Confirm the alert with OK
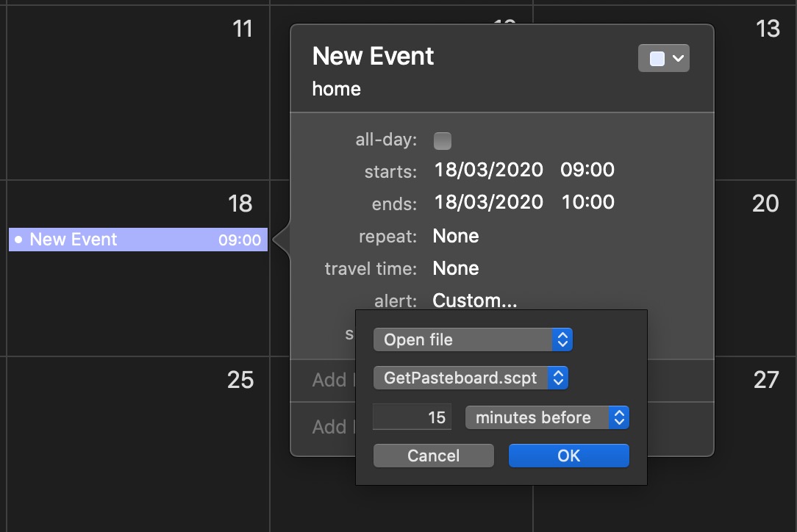This screenshot has width=797, height=532. click(569, 456)
